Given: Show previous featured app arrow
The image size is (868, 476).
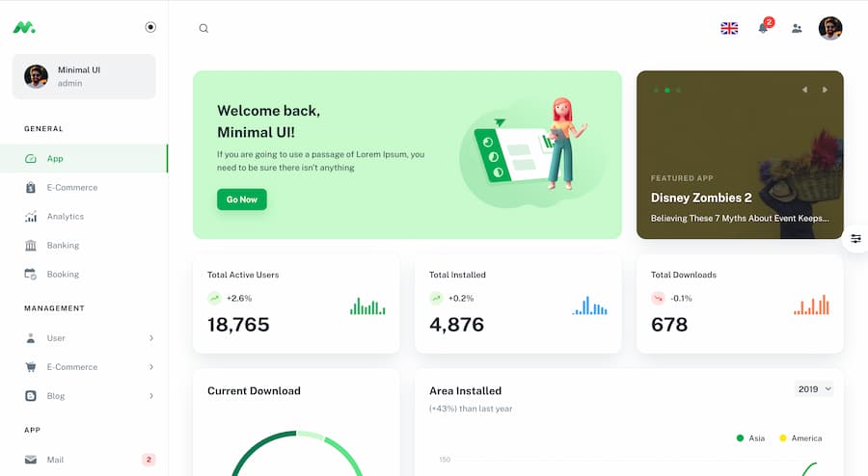Looking at the screenshot, I should 804,90.
